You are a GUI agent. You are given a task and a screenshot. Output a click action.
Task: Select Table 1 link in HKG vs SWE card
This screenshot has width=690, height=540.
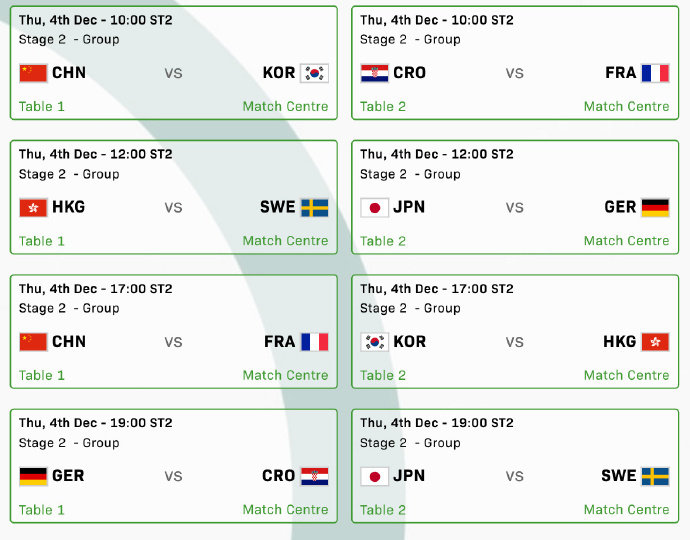[42, 240]
